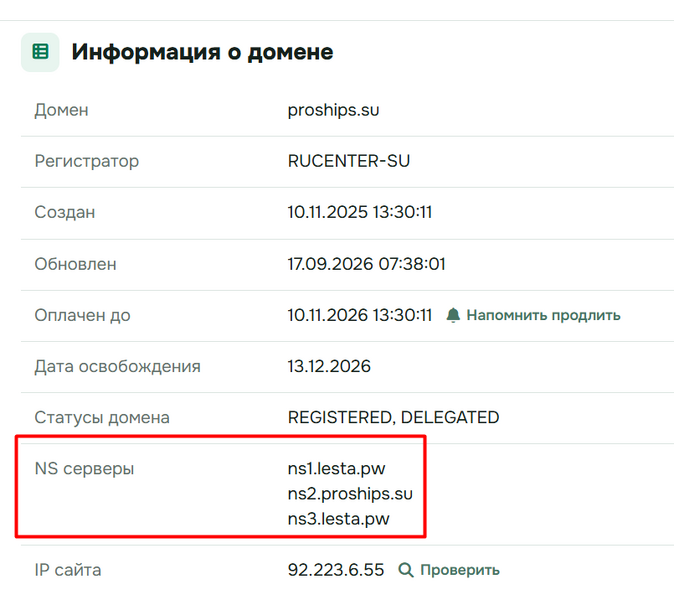Click the green table icon beside the heading
The height and width of the screenshot is (600, 674).
coord(40,52)
